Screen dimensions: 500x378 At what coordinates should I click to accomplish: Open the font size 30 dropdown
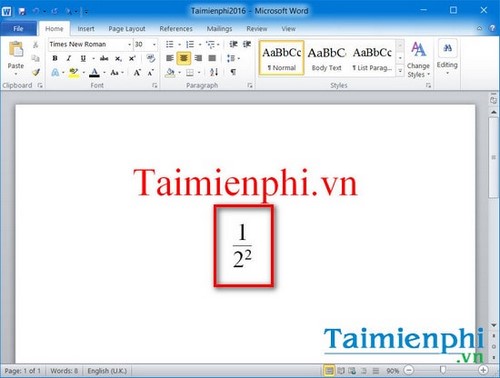point(154,44)
